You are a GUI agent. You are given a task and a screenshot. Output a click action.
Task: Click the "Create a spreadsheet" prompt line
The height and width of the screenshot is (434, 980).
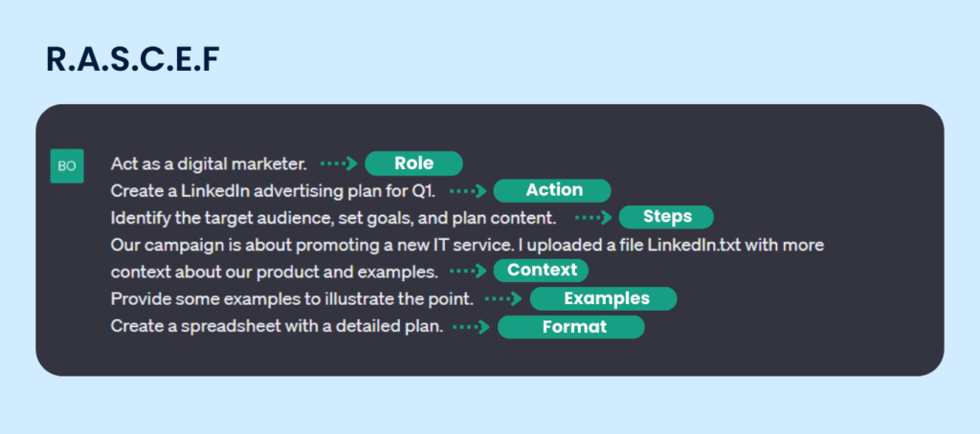[x=277, y=327]
